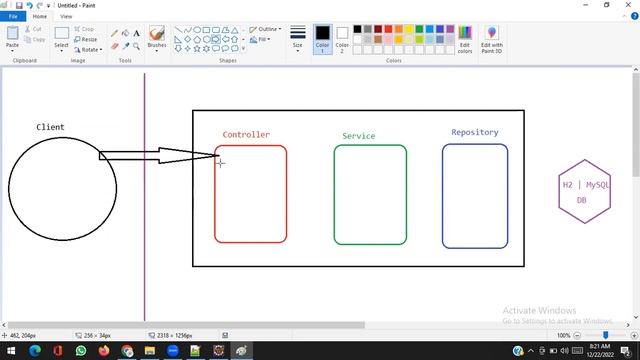Expand the Paste dropdown arrow
640x360 pixels.
click(x=12, y=51)
